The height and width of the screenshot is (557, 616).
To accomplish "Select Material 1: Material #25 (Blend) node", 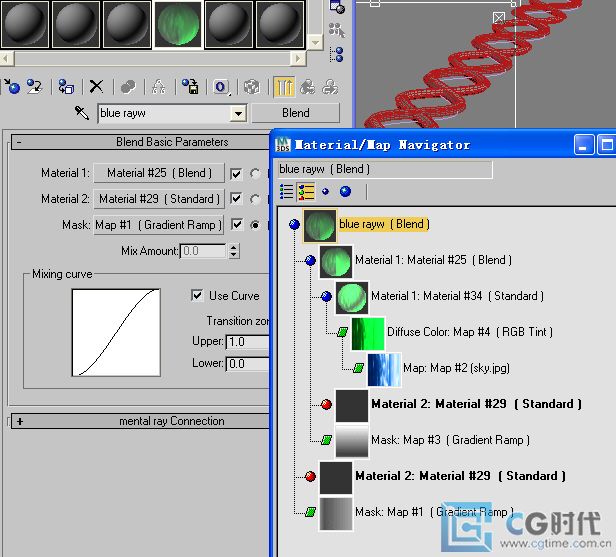I will [x=433, y=260].
